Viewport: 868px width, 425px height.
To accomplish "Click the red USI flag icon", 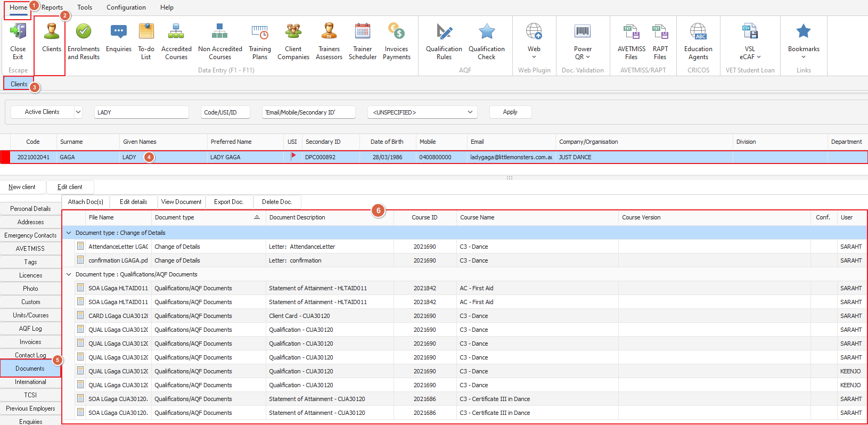I will click(x=293, y=156).
